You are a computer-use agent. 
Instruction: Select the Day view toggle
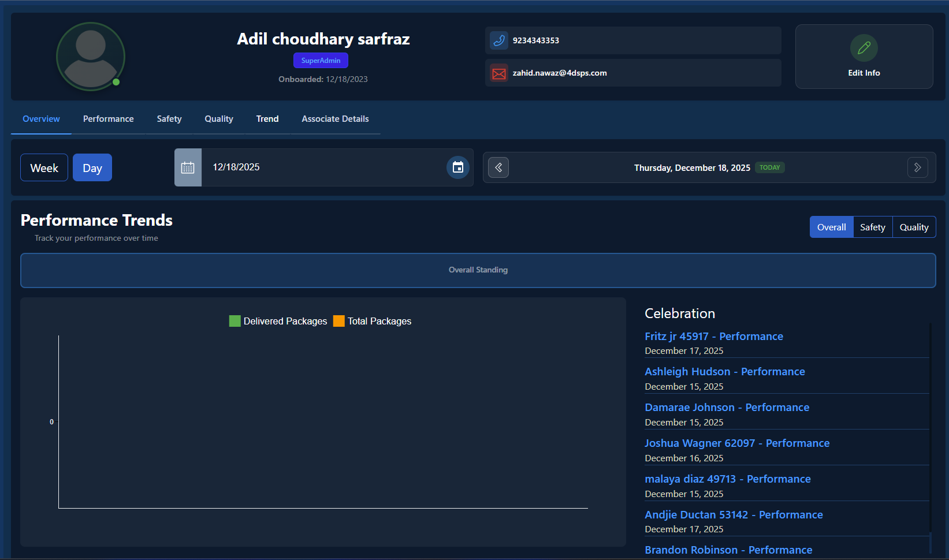(92, 168)
